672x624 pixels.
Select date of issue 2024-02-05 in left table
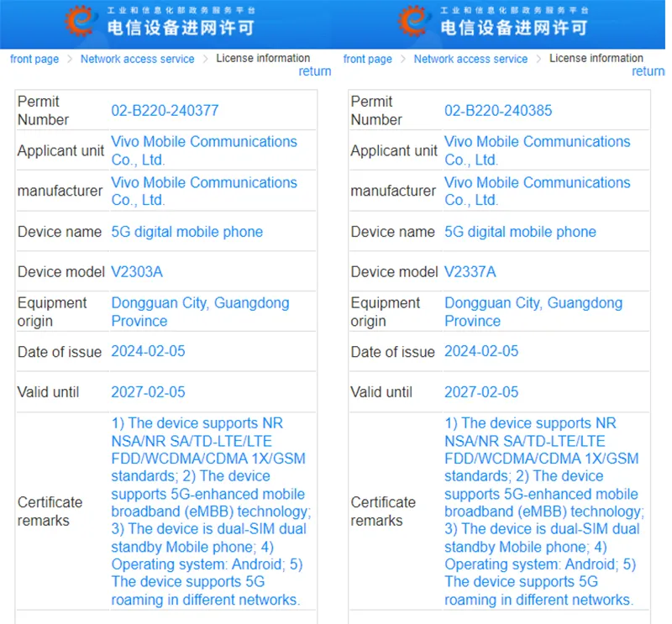tap(149, 351)
